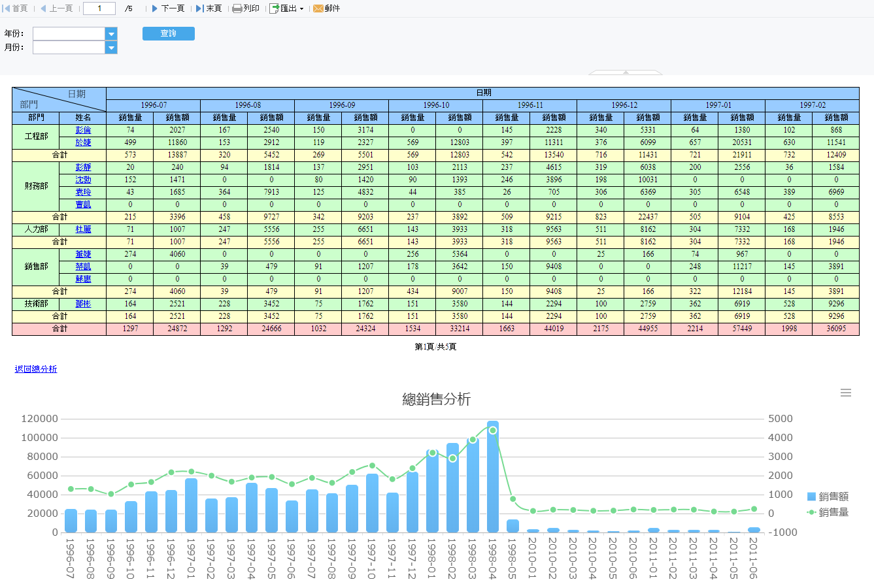Click the 郵件 email icon
Screen dimensions: 874x588
pyautogui.click(x=326, y=8)
